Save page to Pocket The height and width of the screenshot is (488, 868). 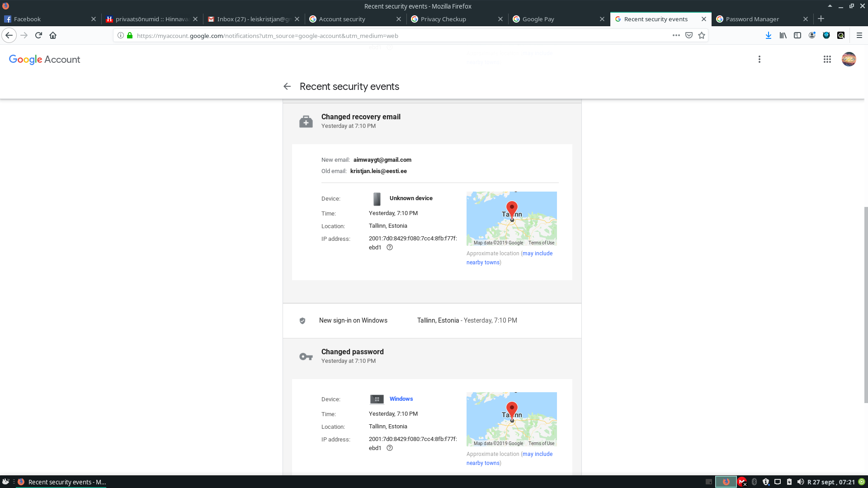coord(689,35)
